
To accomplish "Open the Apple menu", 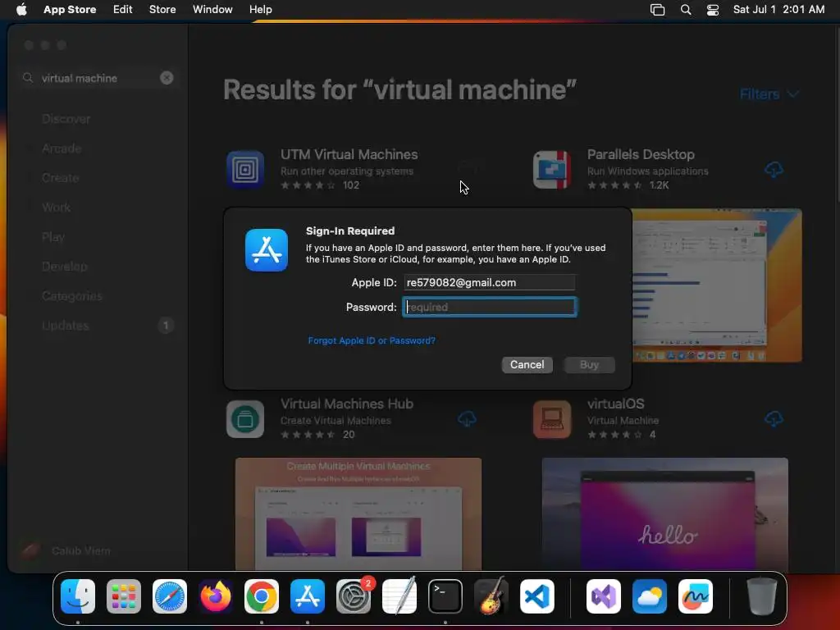I will pos(21,10).
